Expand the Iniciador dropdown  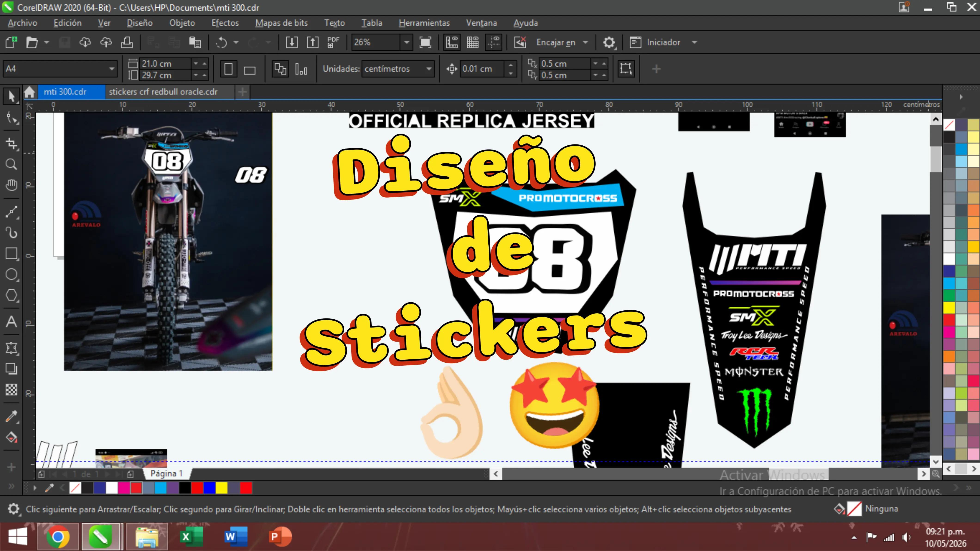click(x=694, y=42)
